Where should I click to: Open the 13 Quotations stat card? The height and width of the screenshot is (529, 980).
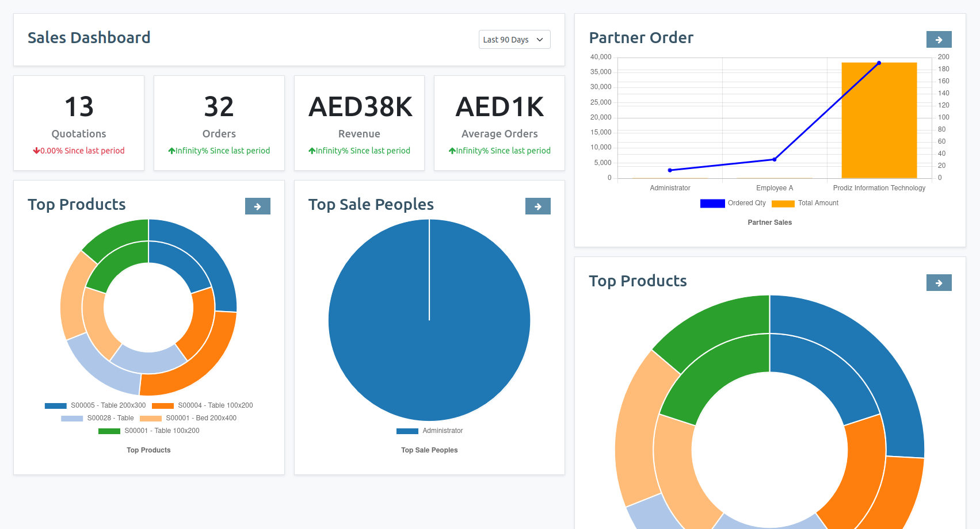point(79,123)
